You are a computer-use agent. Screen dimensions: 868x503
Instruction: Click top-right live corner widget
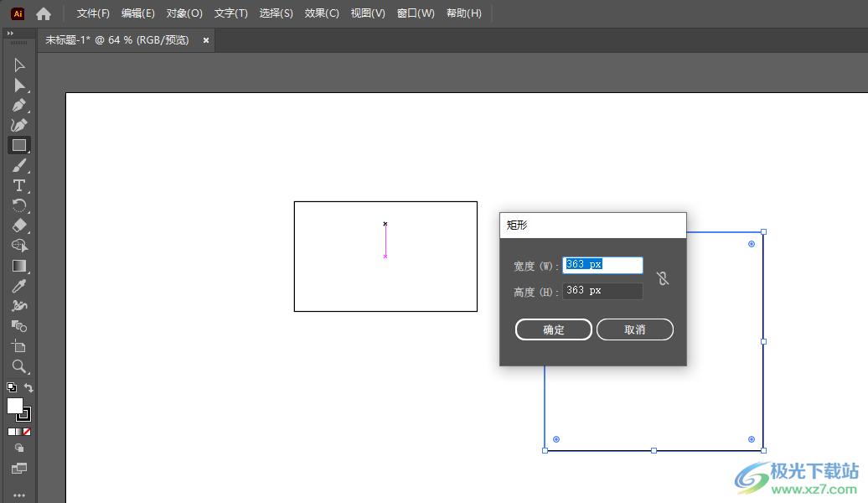[x=752, y=244]
